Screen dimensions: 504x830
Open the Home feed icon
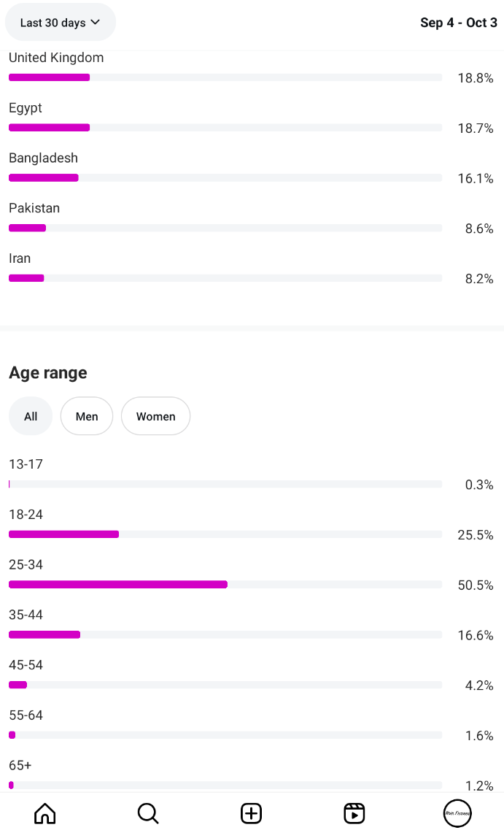coord(45,813)
